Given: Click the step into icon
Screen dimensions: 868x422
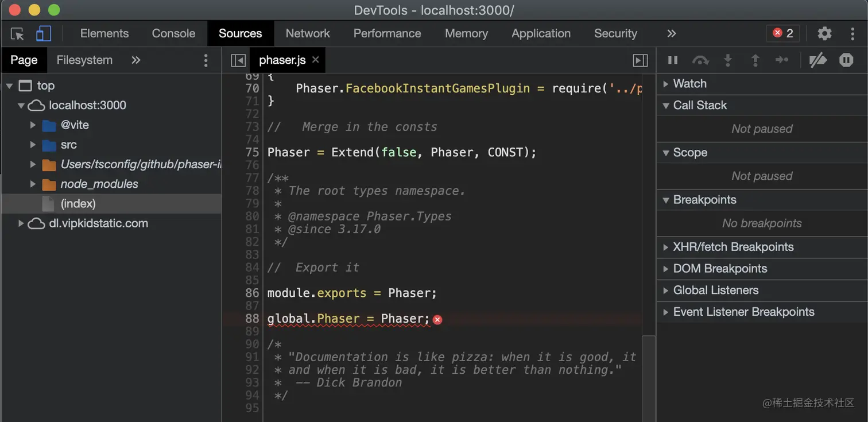Looking at the screenshot, I should pyautogui.click(x=728, y=60).
